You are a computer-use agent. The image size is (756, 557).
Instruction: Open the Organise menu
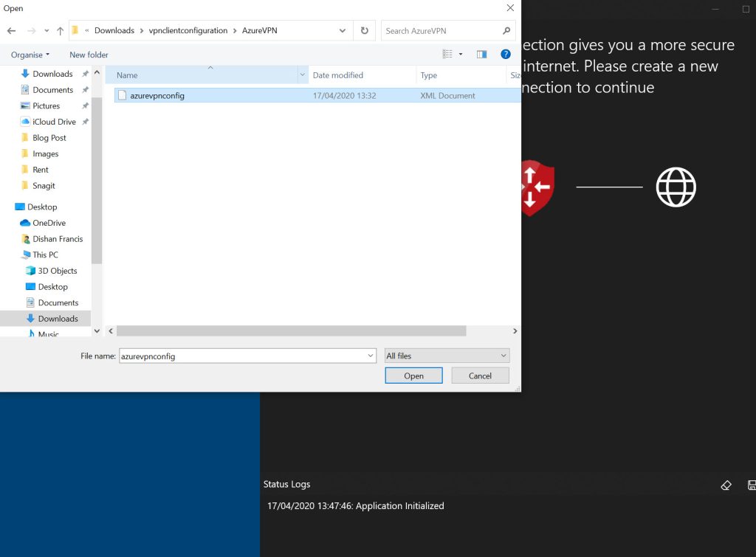point(29,54)
